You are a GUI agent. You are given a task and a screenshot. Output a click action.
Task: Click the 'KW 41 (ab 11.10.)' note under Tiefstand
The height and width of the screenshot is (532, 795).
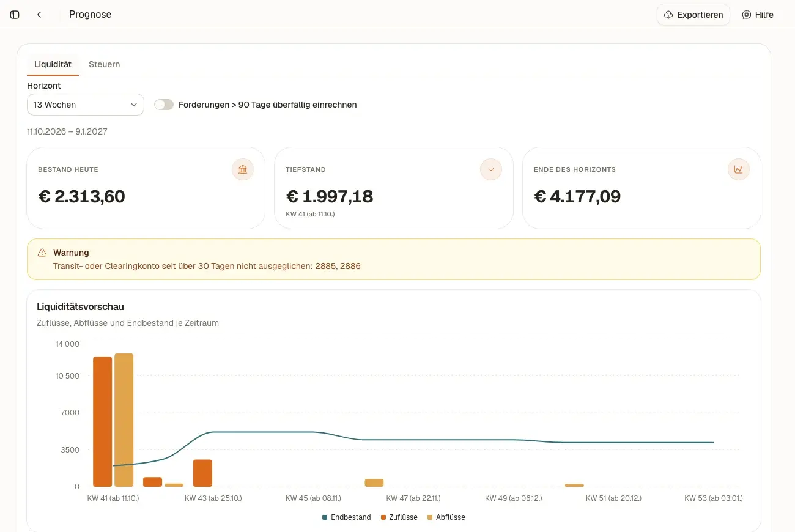pyautogui.click(x=310, y=215)
